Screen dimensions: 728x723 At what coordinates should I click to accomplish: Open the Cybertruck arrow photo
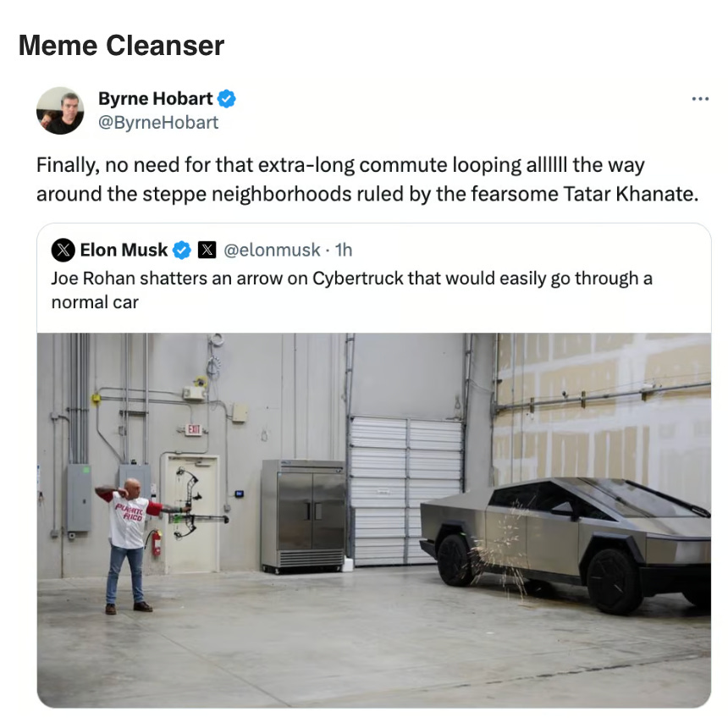click(x=374, y=520)
